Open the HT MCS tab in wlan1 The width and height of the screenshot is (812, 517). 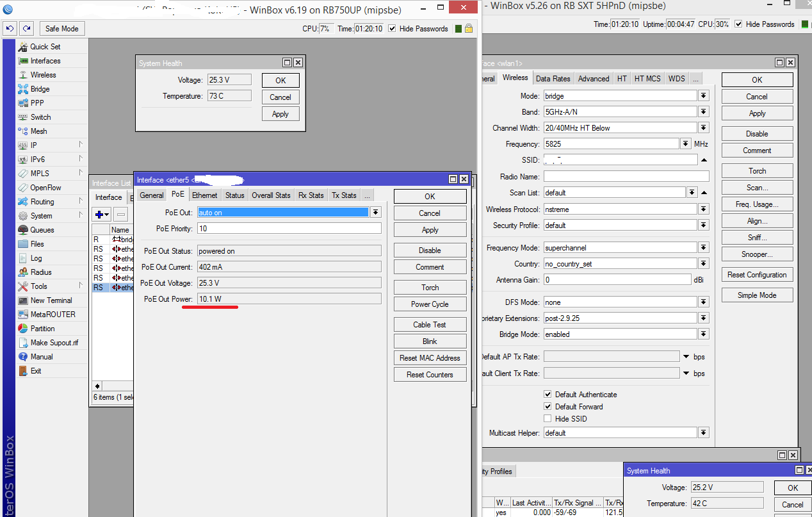pos(647,79)
